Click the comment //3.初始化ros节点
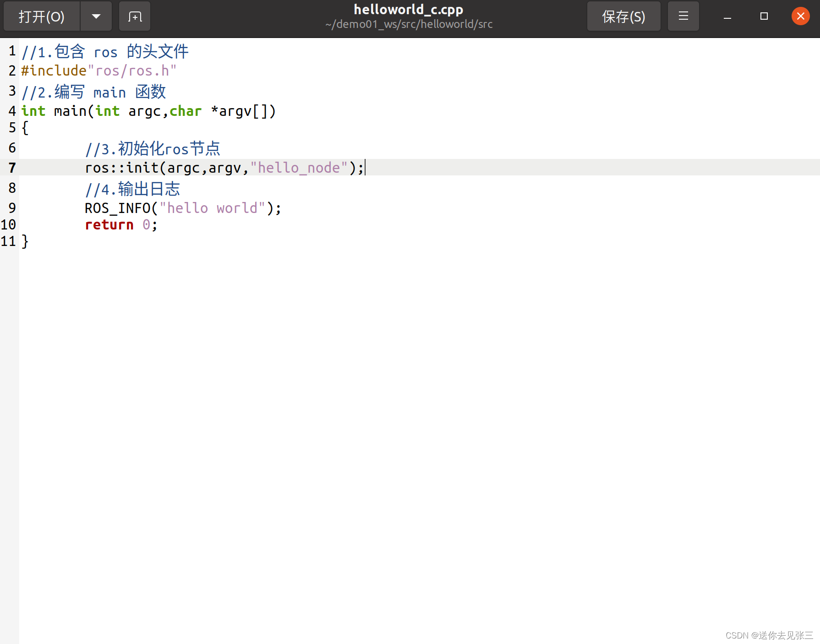Screen dimensions: 820x644 [153, 149]
